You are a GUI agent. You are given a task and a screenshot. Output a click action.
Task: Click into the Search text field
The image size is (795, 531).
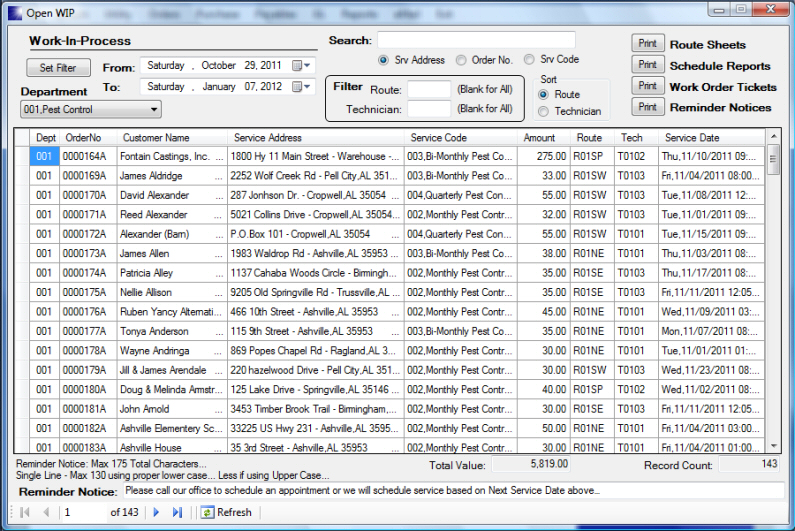click(x=476, y=40)
